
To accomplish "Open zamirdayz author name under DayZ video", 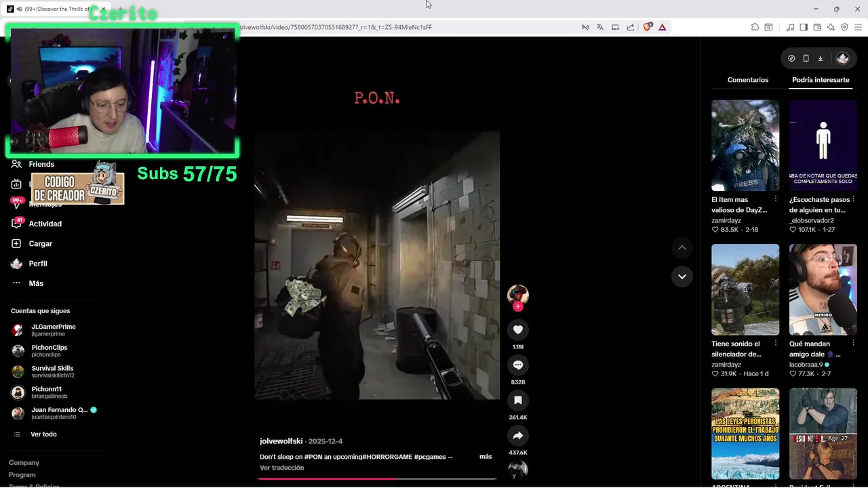I will click(x=726, y=220).
